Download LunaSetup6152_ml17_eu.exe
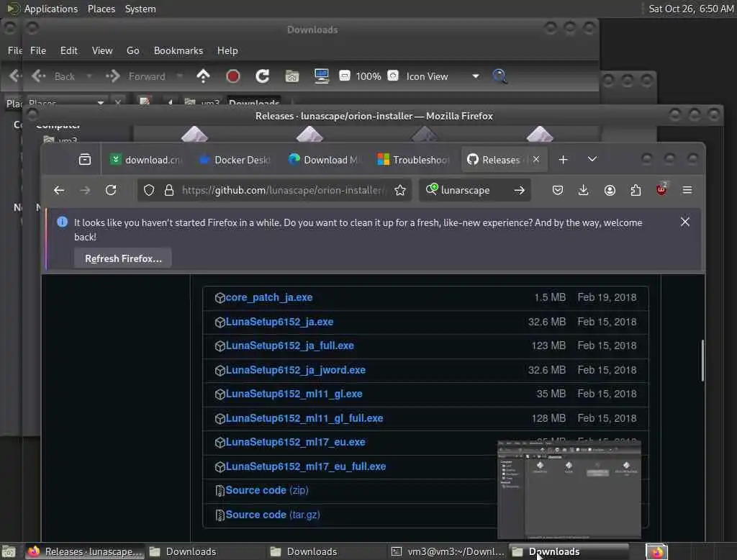This screenshot has height=560, width=737. (x=295, y=442)
